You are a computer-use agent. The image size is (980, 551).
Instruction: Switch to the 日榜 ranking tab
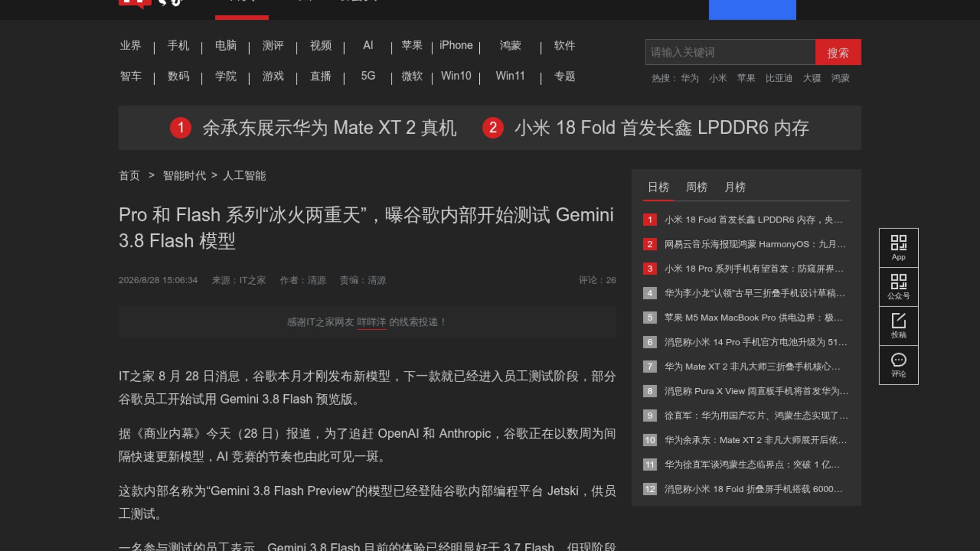pyautogui.click(x=658, y=187)
